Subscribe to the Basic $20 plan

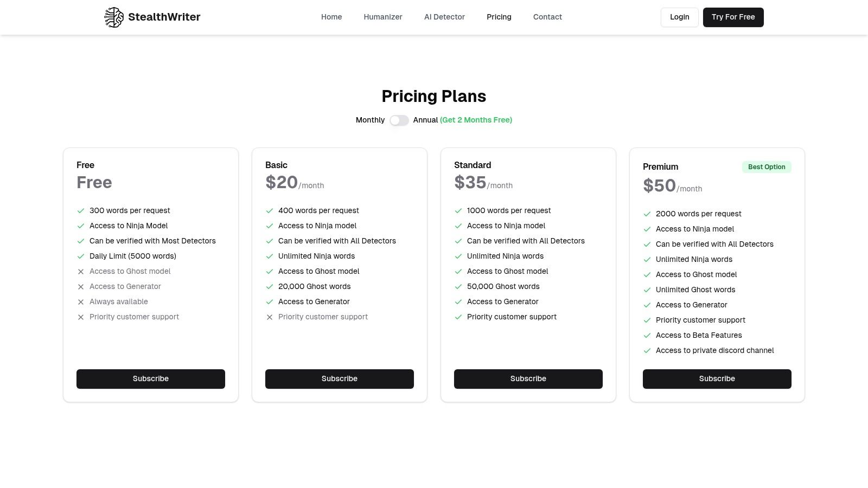click(340, 379)
